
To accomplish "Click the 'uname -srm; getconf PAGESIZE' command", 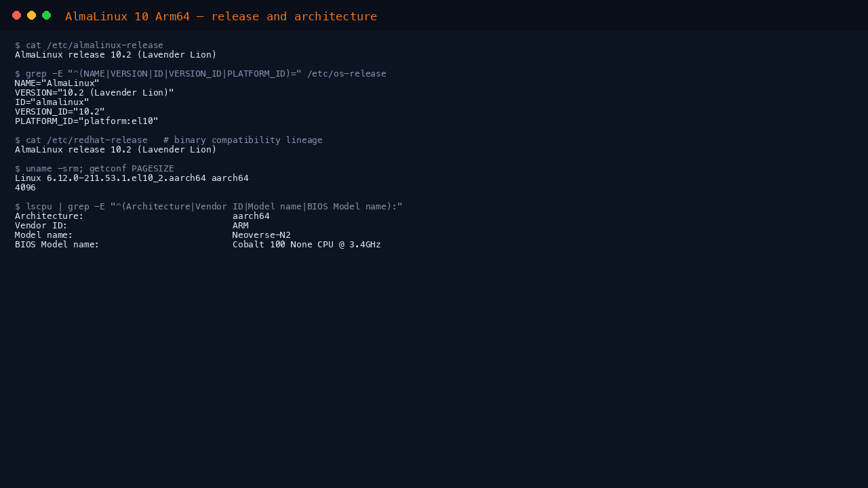I will pos(100,169).
